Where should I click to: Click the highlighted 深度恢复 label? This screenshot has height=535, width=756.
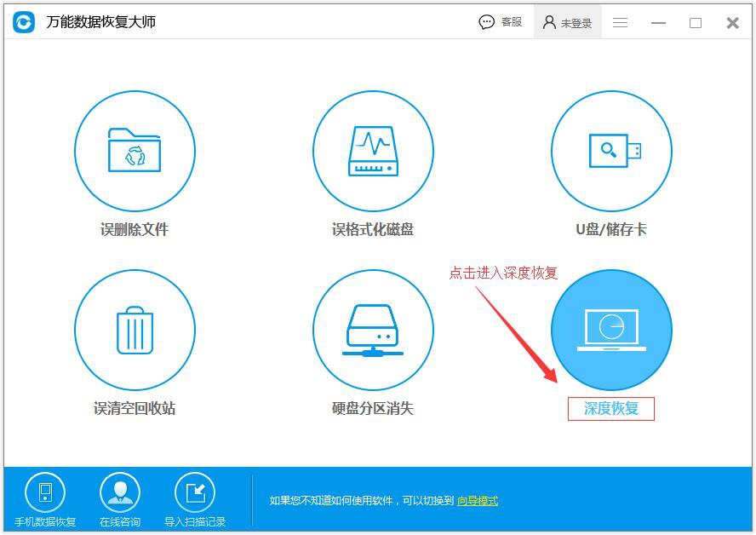tap(611, 409)
